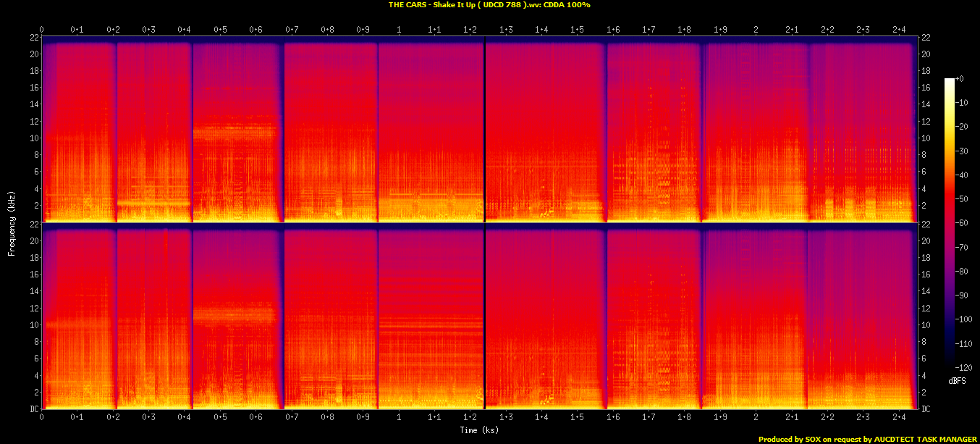This screenshot has height=444, width=980.
Task: Click the black track gap in the upper channel
Action: (x=484, y=130)
